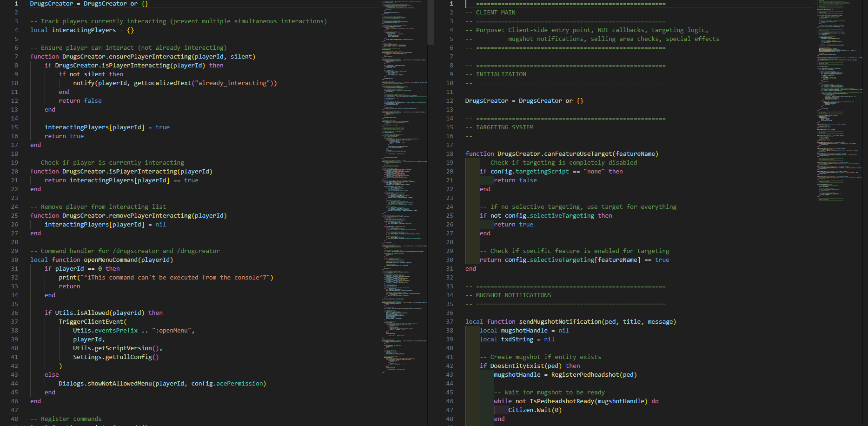Image resolution: width=868 pixels, height=426 pixels.
Task: Click 'local mugshotHandle = nil' line
Action: pyautogui.click(x=524, y=331)
